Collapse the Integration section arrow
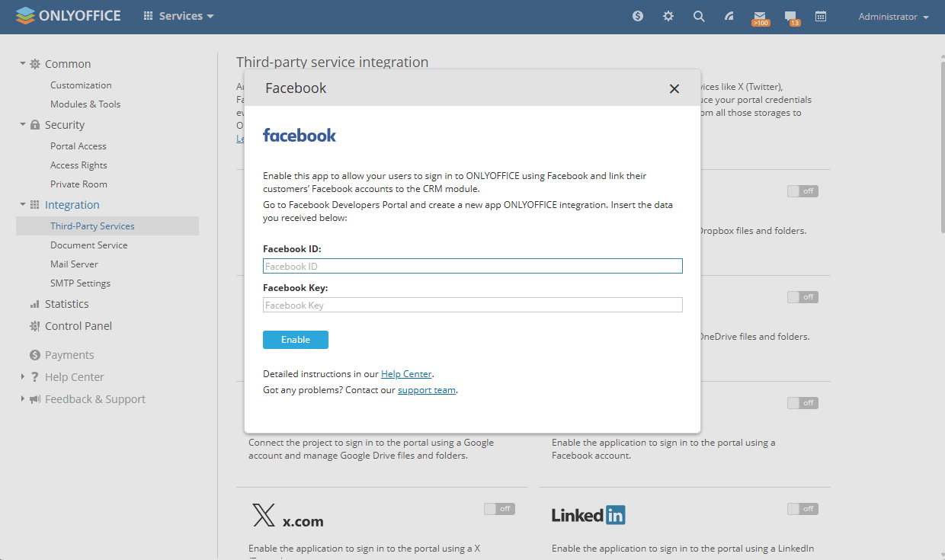 23,205
